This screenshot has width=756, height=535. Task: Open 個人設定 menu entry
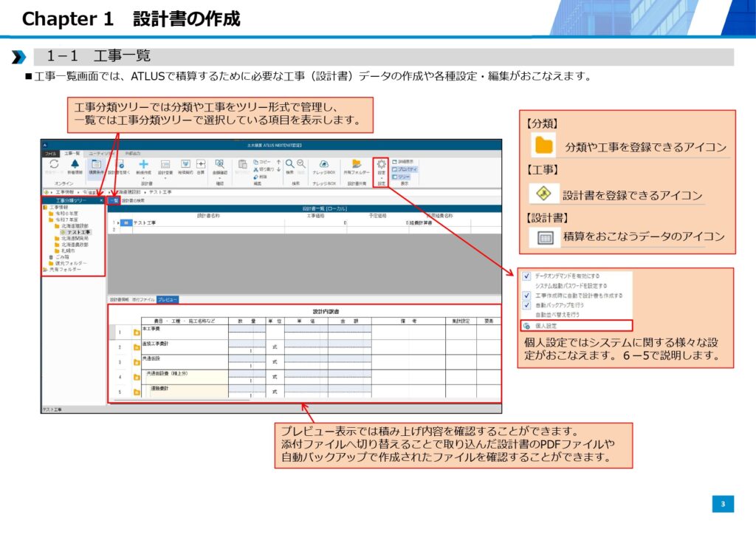(x=546, y=325)
